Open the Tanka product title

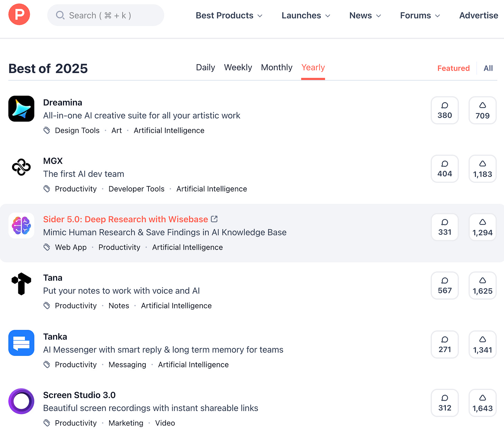pos(55,336)
